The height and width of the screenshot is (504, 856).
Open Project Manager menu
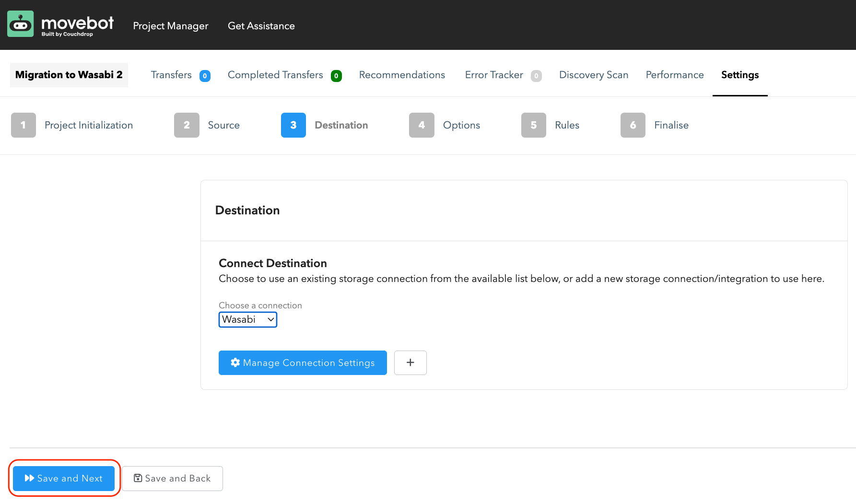(171, 26)
